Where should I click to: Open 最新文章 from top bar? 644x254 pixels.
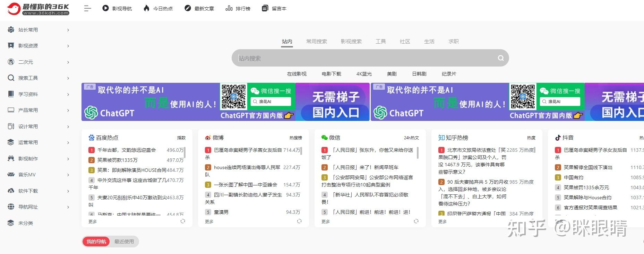[199, 8]
